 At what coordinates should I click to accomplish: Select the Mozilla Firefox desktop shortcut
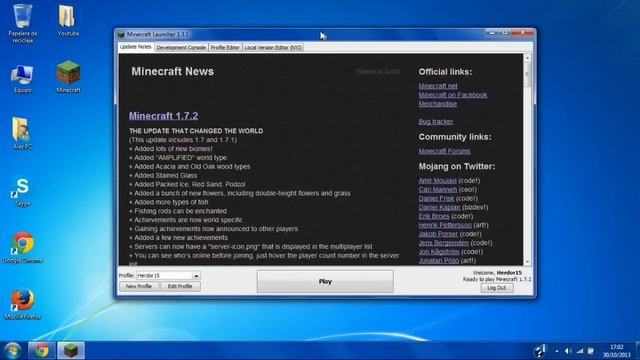[x=22, y=304]
